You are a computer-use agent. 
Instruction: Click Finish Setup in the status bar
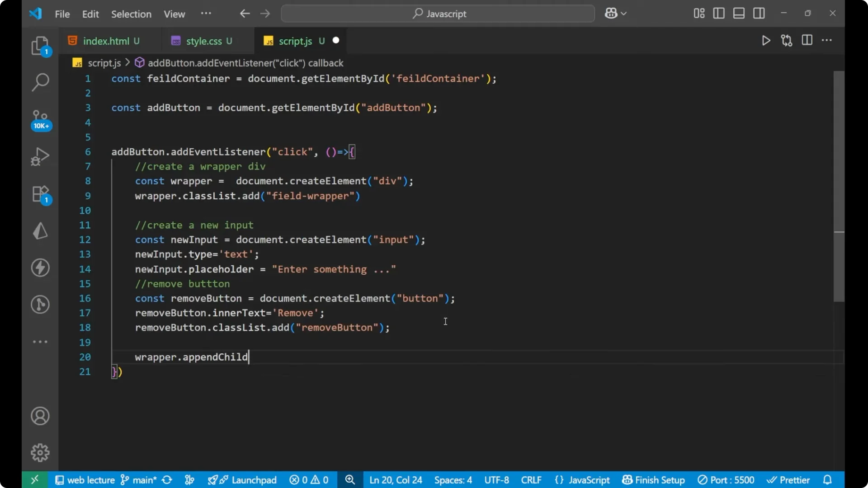(x=653, y=480)
